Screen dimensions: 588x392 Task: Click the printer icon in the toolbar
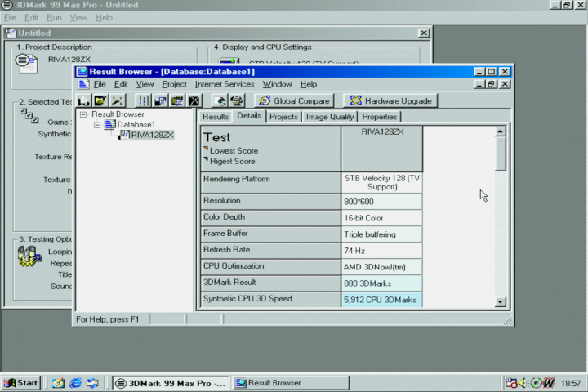click(x=237, y=100)
